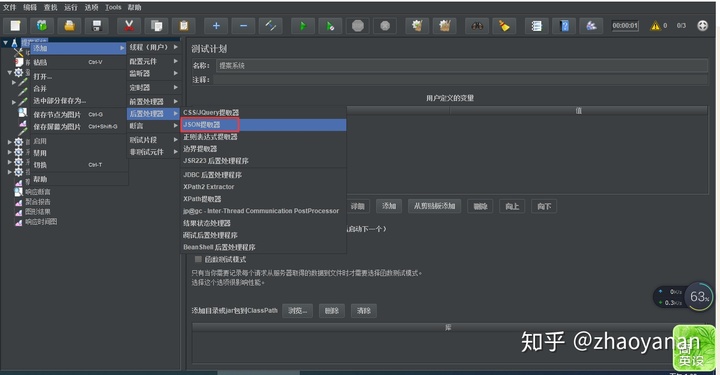Select JSR223 后置处理程序 menu entry
Image resolution: width=720 pixels, height=375 pixels.
[263, 161]
